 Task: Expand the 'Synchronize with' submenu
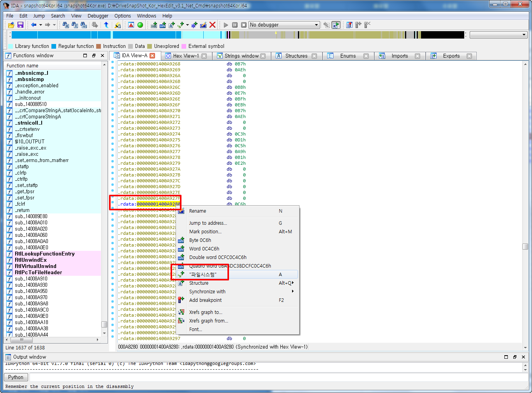[238, 292]
